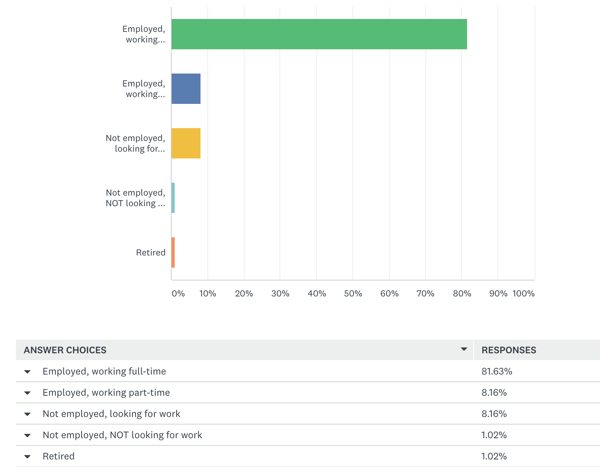Expand the Not employed, looking for work arrow
Image resolution: width=600 pixels, height=467 pixels.
coord(28,414)
